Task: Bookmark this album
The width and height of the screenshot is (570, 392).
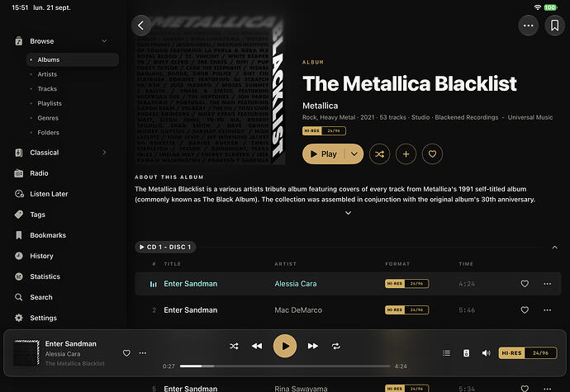Action: [554, 26]
